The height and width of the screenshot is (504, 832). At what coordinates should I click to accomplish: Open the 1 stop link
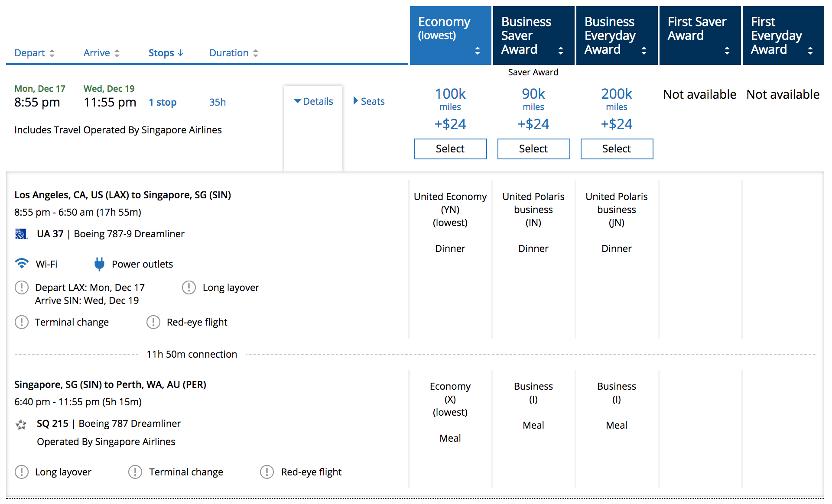pos(162,103)
